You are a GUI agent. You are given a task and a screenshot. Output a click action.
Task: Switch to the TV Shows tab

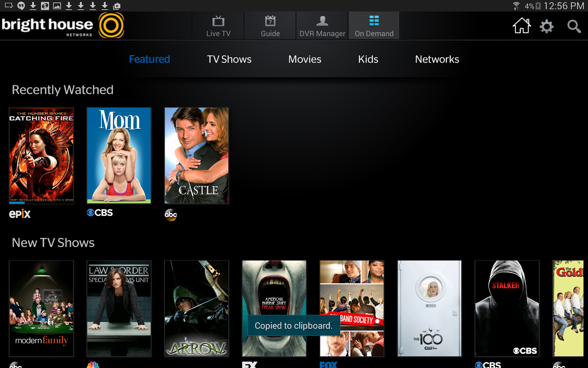pos(229,59)
